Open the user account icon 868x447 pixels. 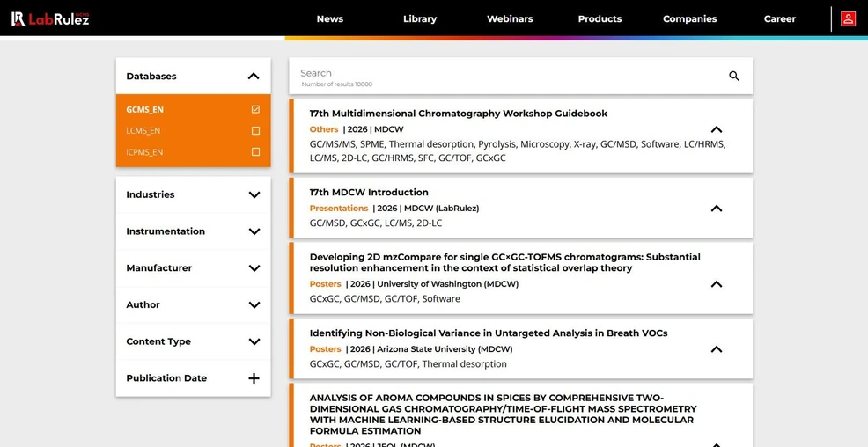(848, 18)
